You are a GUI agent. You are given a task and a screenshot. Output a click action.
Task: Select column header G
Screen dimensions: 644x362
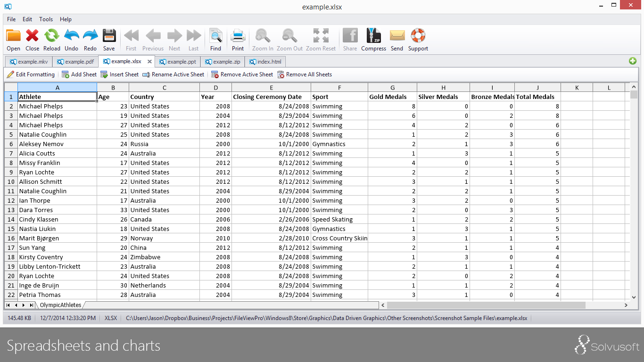click(392, 88)
